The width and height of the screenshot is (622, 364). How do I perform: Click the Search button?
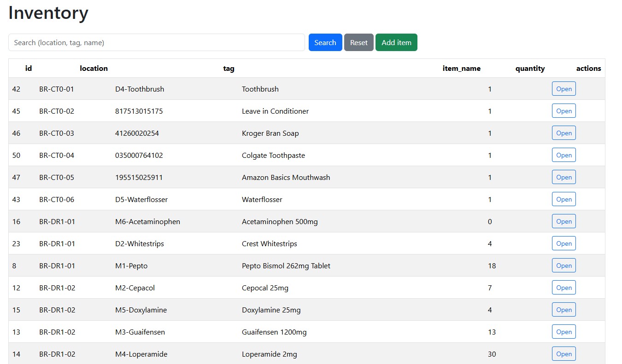click(325, 42)
